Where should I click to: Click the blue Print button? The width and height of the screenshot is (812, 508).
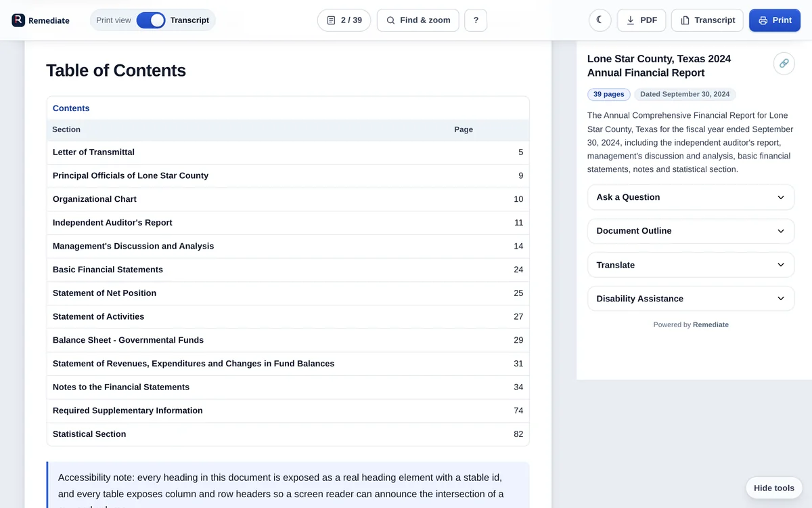click(x=775, y=20)
